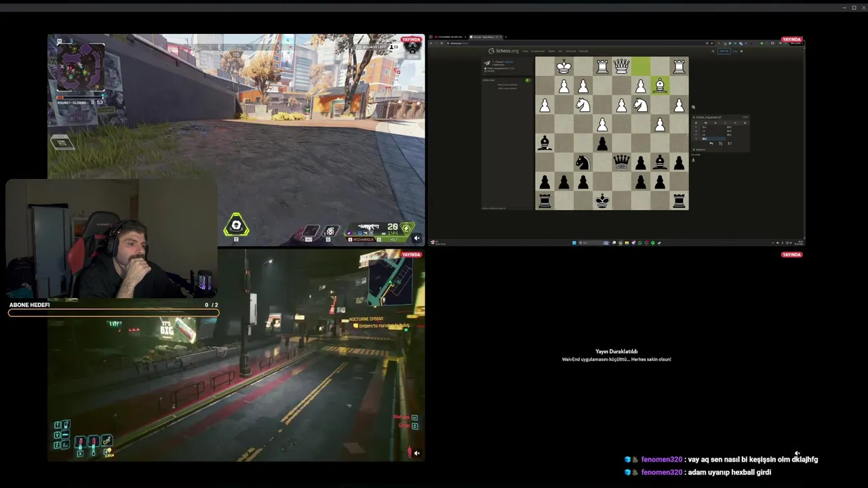Click the streamer webcam overlay
868x488 pixels.
(x=112, y=239)
